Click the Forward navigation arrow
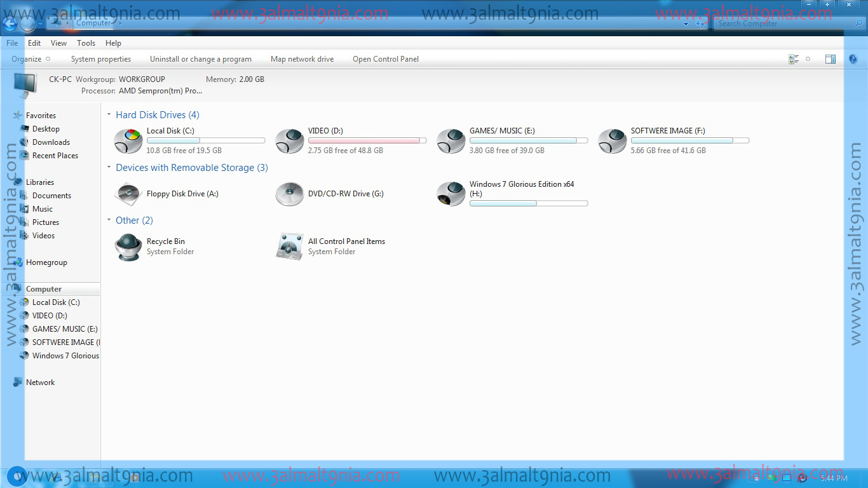The height and width of the screenshot is (488, 868). [x=27, y=24]
